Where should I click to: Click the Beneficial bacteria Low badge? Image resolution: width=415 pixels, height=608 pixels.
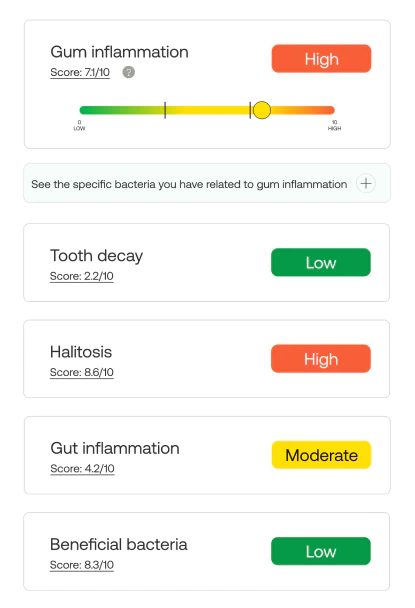[321, 551]
